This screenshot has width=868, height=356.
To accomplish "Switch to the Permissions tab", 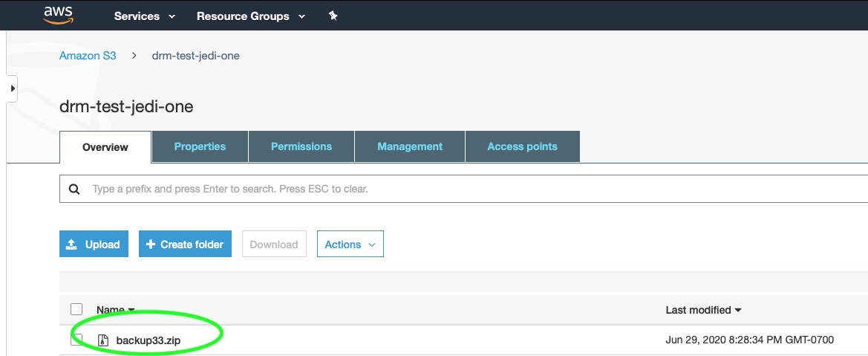I will pos(301,146).
